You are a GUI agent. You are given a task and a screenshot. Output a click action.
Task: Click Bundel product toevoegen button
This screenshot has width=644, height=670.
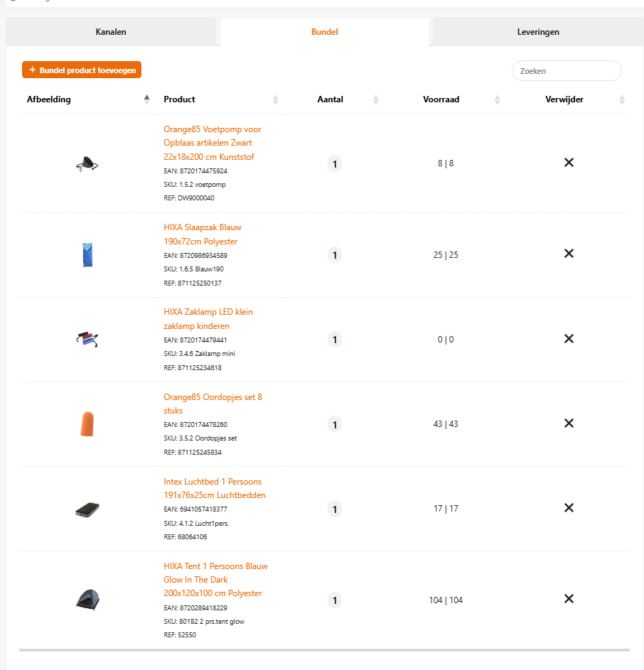click(x=82, y=70)
